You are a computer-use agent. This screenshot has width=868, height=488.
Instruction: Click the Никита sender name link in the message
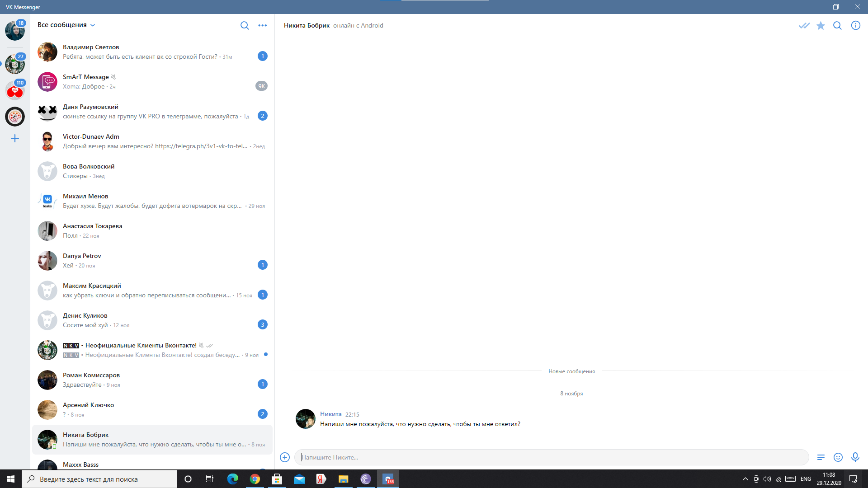[x=330, y=414]
